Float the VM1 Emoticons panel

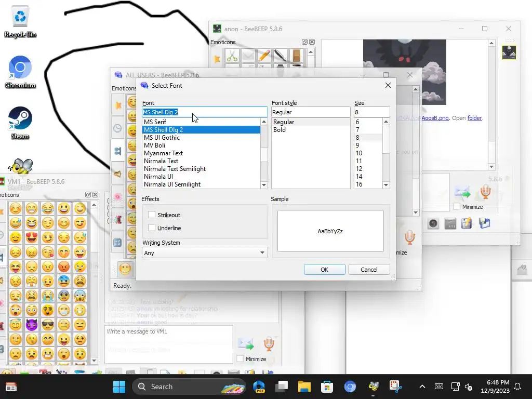88,194
